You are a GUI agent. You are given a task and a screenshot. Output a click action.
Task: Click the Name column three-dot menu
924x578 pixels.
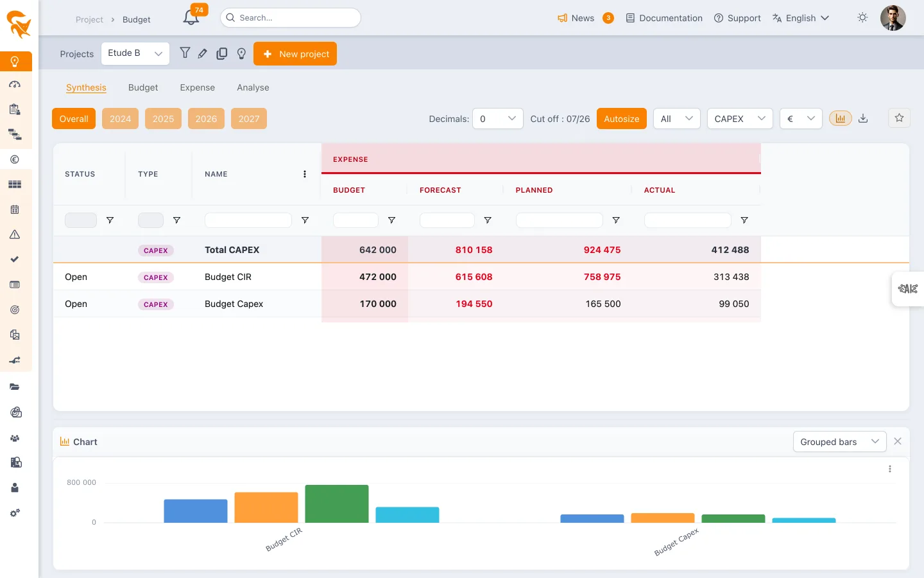[305, 174]
